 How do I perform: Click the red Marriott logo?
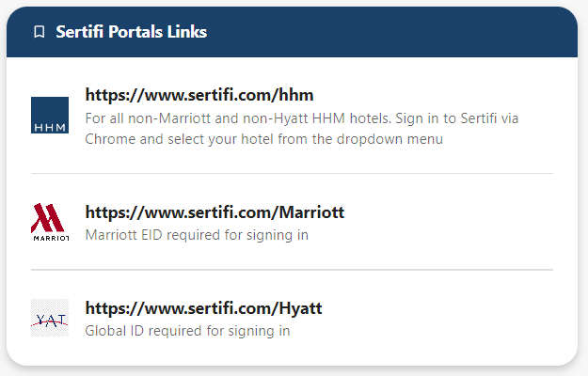[50, 223]
